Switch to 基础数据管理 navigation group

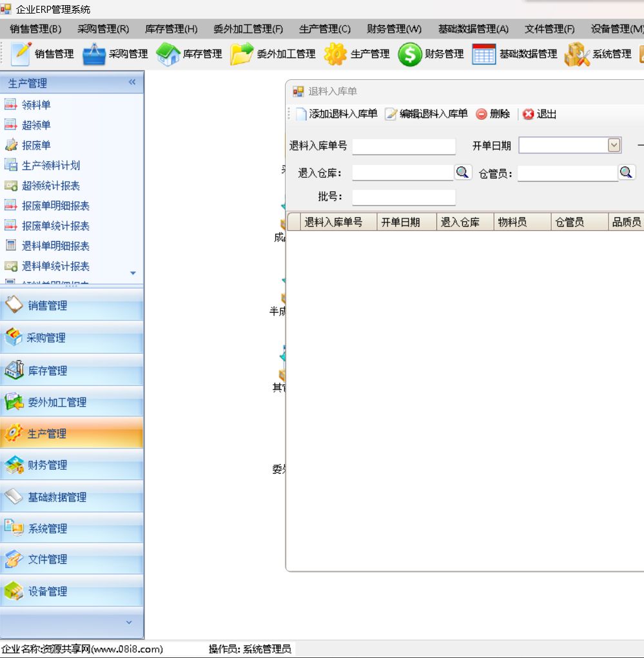72,497
